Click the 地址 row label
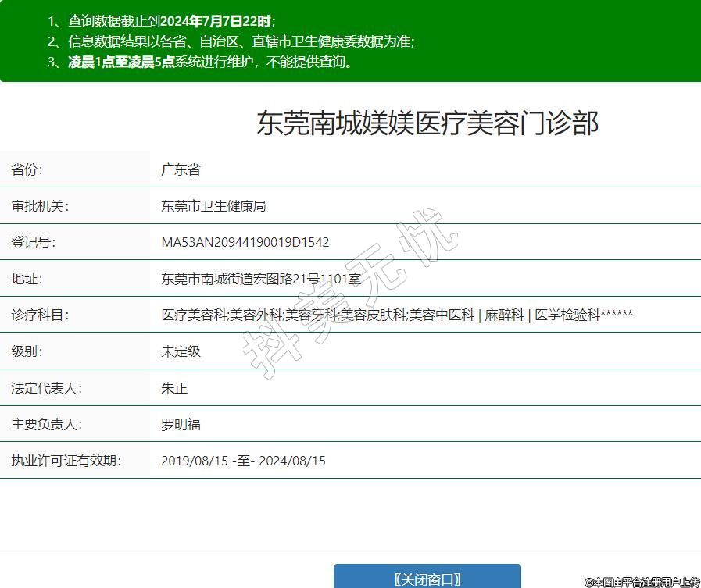 (x=27, y=279)
